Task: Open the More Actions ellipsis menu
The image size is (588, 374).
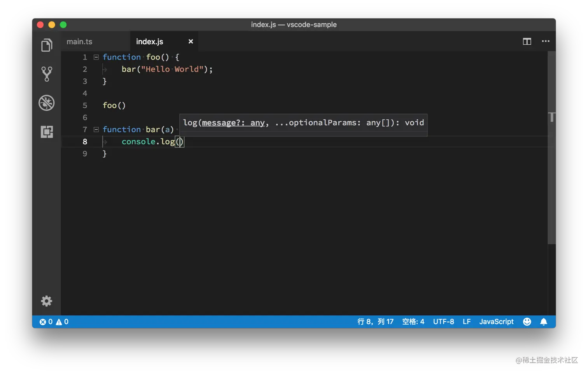Action: pos(546,41)
